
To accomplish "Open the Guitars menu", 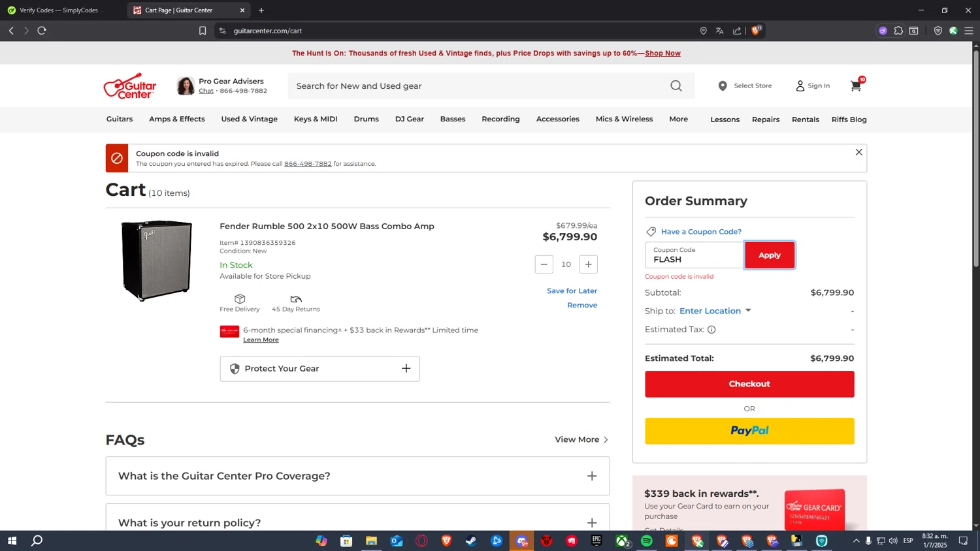I will pos(120,119).
